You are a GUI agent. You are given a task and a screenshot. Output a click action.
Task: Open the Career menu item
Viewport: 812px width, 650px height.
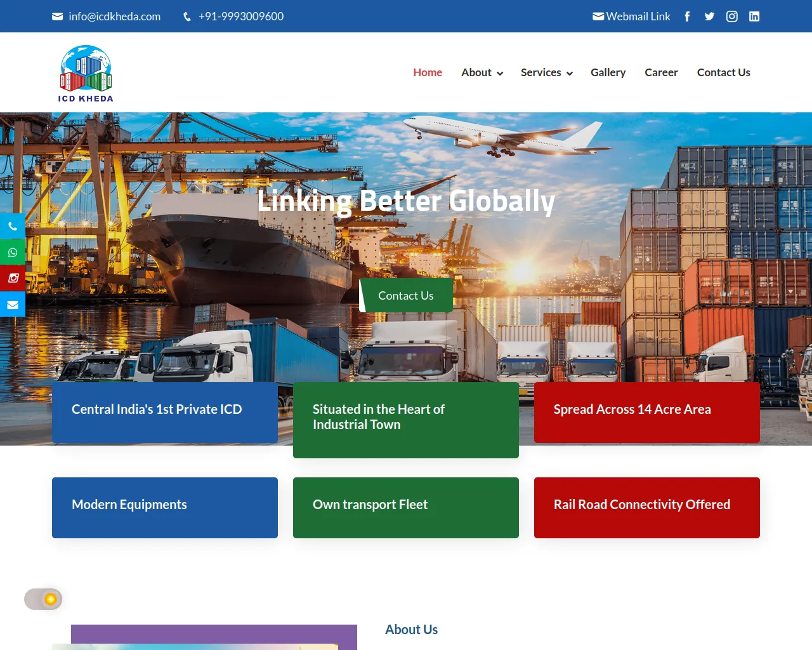[662, 72]
